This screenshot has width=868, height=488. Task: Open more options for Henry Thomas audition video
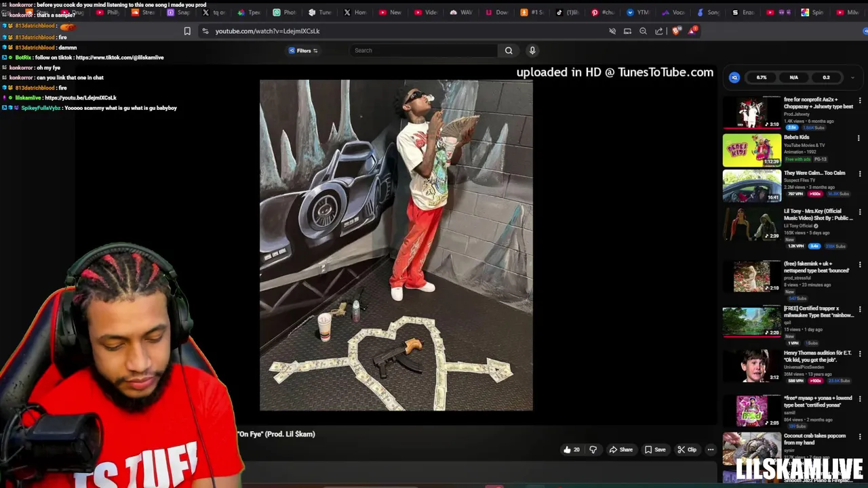[859, 354]
